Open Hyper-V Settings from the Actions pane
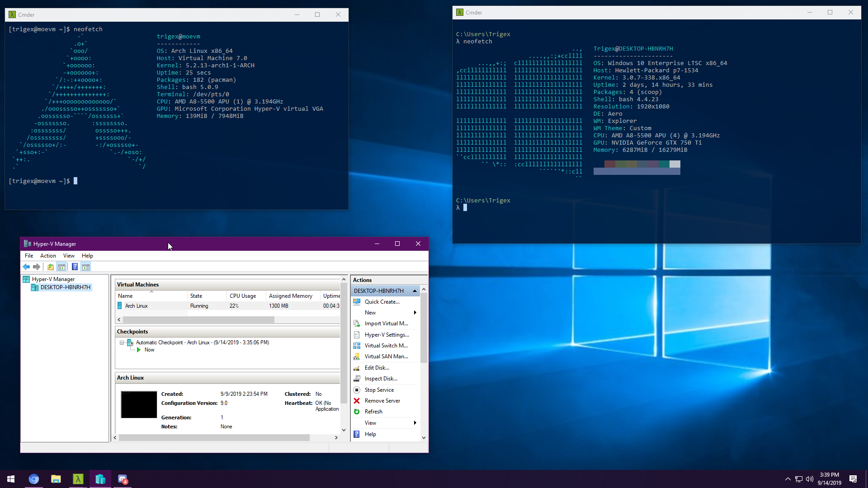Screen dimensions: 868x488 (387, 335)
